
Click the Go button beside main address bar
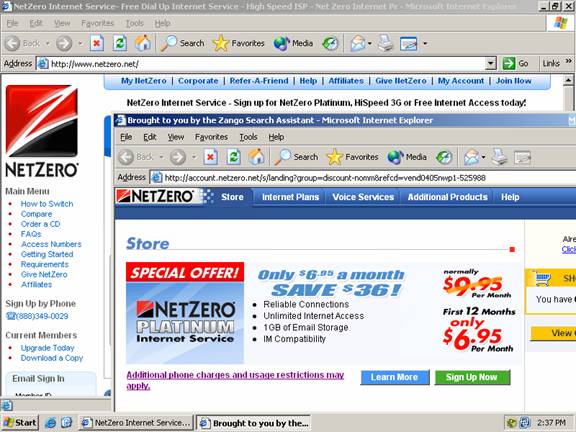515,64
